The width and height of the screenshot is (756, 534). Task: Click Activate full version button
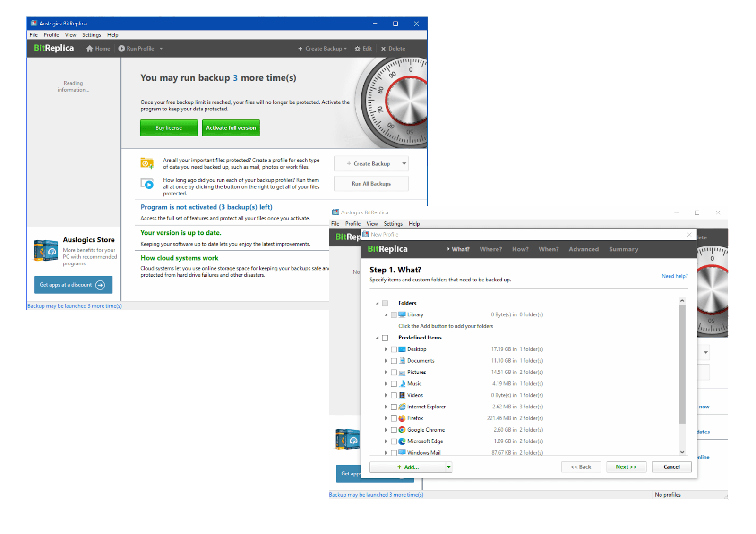pos(231,128)
